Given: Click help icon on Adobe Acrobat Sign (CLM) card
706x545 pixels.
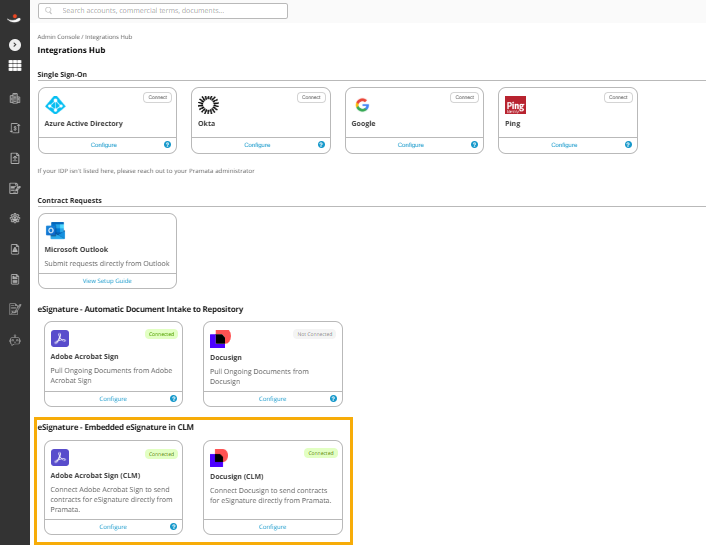Looking at the screenshot, I should (x=173, y=527).
